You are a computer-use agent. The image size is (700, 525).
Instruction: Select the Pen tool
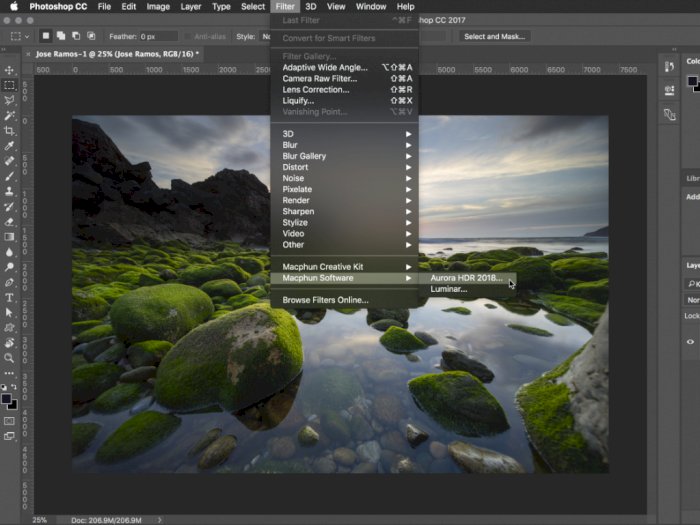click(9, 283)
